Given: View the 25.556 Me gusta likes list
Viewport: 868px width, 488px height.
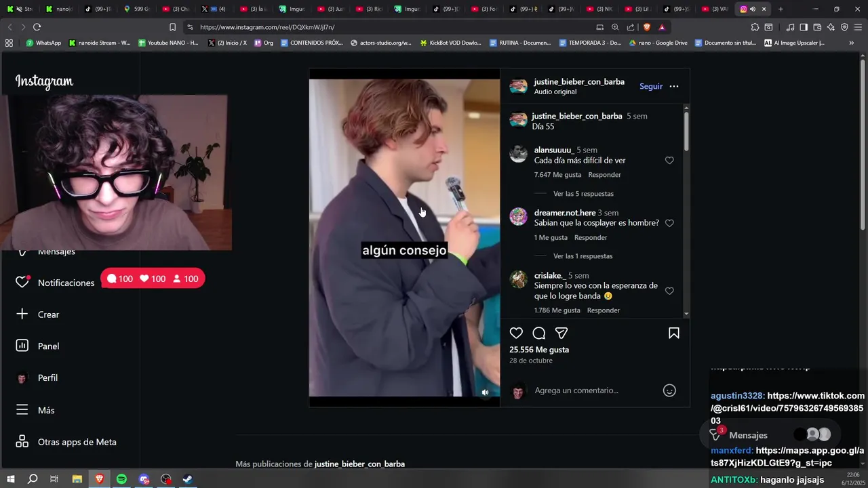Looking at the screenshot, I should coord(539,350).
